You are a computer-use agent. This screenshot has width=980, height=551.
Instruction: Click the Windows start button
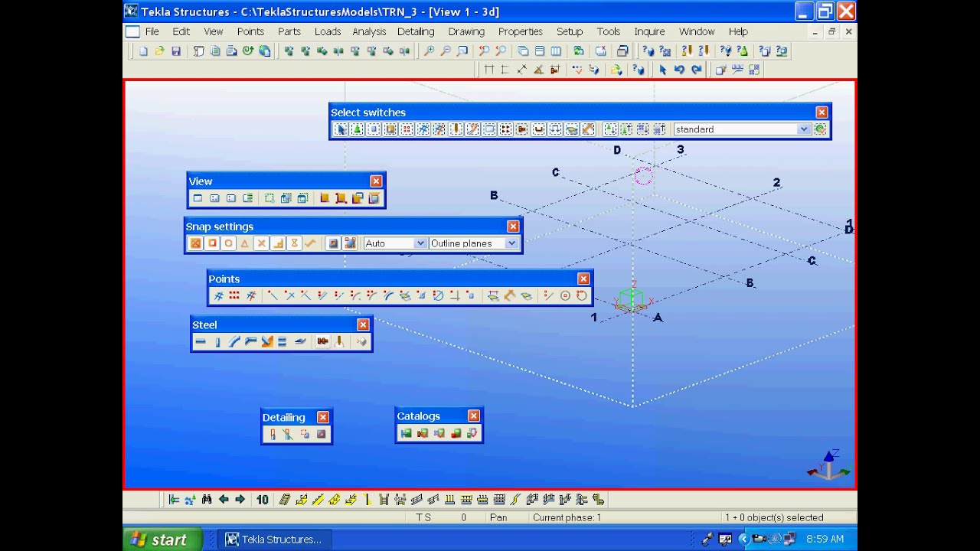[162, 540]
